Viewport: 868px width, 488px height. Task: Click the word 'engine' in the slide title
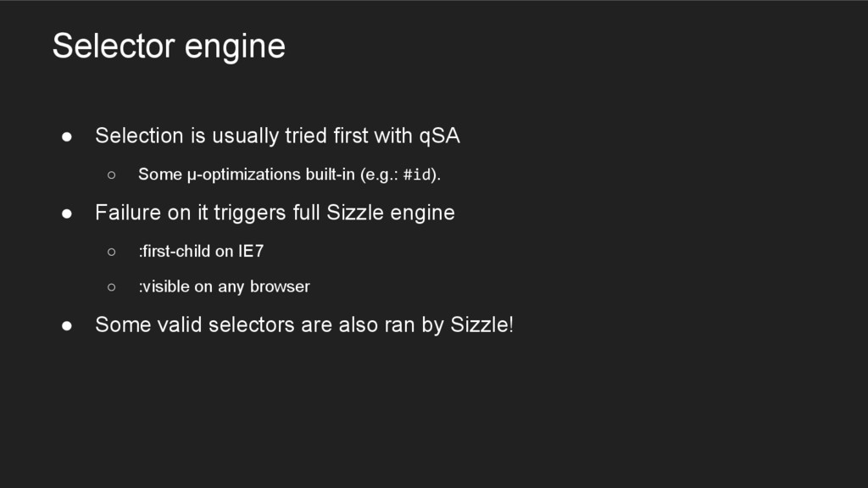[235, 47]
